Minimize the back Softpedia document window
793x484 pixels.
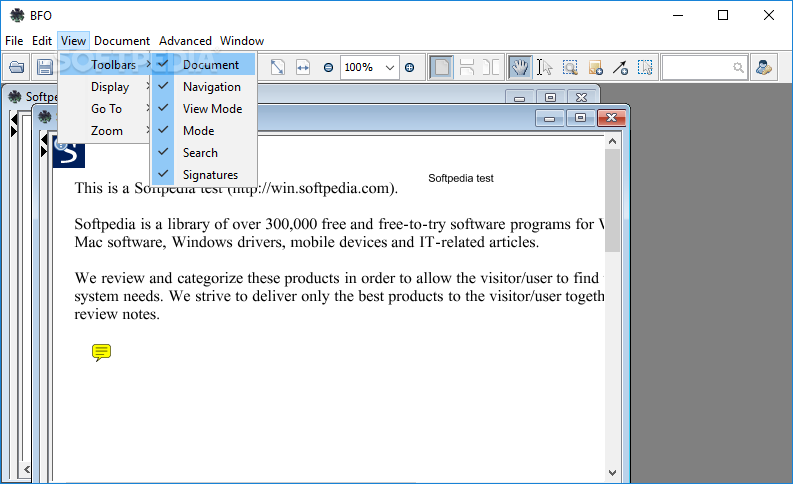point(519,98)
